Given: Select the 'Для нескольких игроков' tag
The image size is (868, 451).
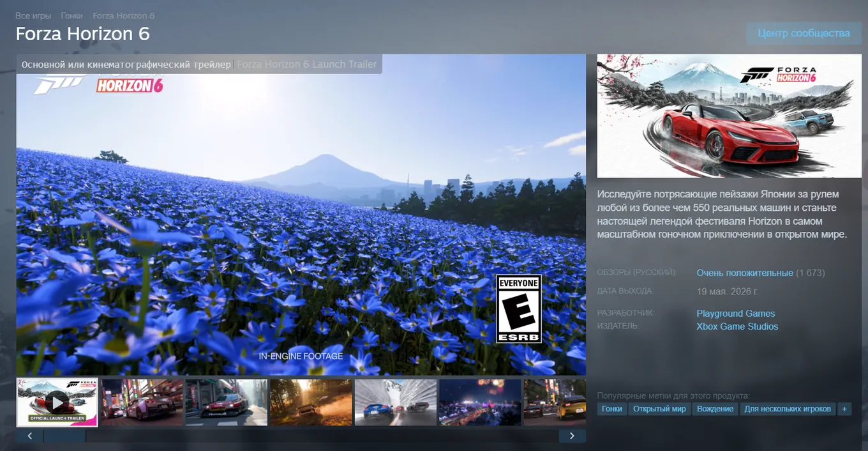Looking at the screenshot, I should [x=788, y=409].
